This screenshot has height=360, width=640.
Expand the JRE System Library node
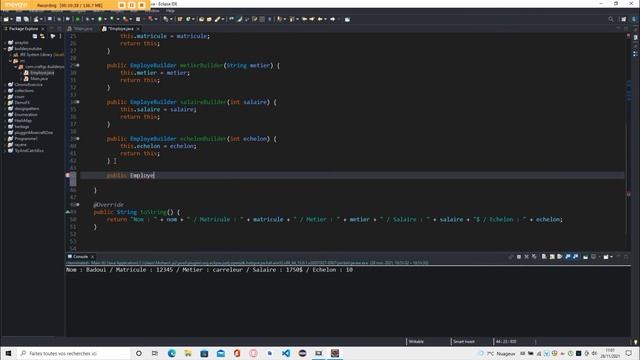(x=11, y=55)
